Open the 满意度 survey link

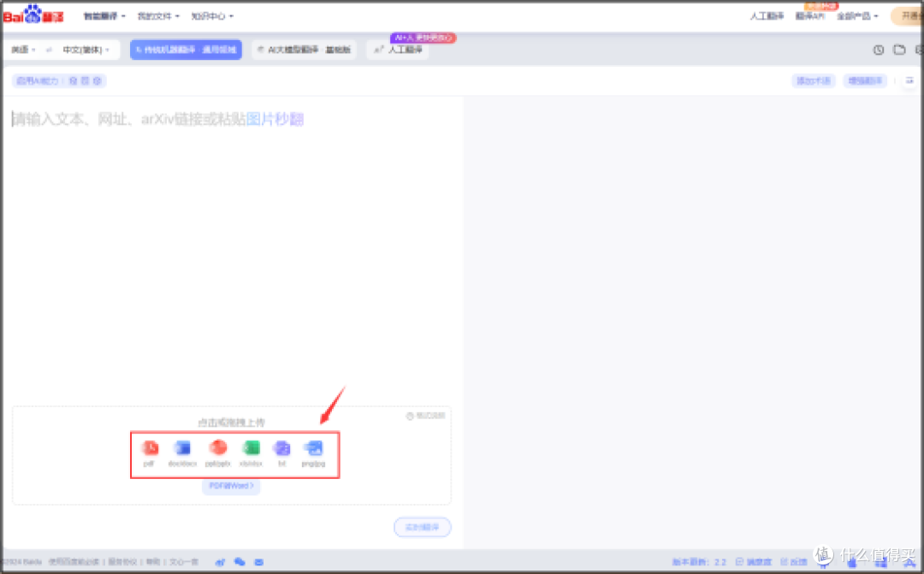754,562
